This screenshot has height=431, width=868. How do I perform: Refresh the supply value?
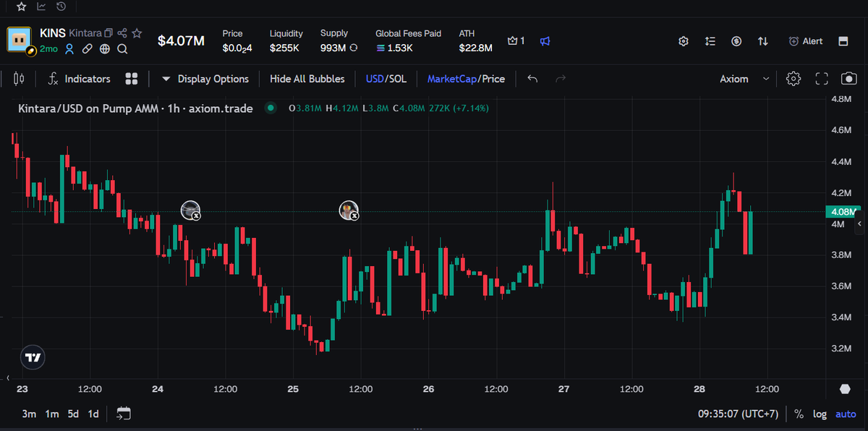pos(354,48)
